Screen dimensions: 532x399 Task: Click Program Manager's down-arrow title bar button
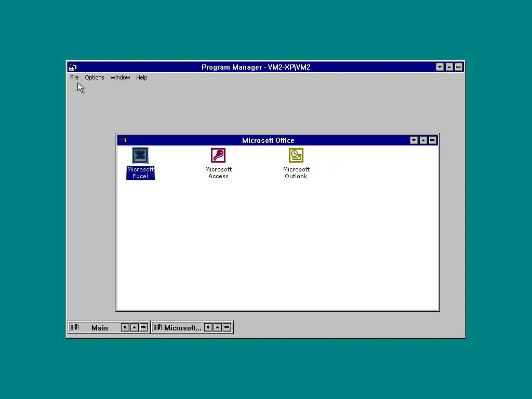point(440,67)
